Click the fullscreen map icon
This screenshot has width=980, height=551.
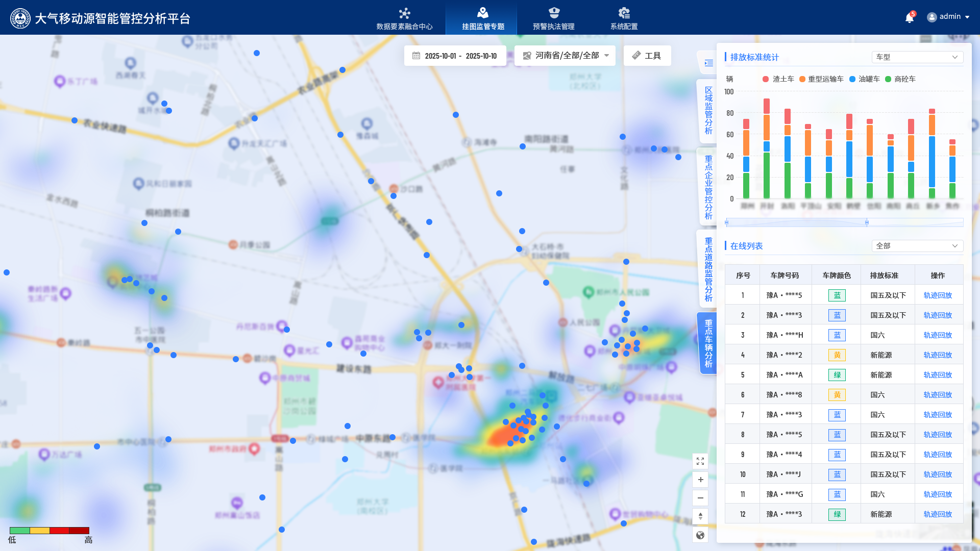(x=700, y=461)
